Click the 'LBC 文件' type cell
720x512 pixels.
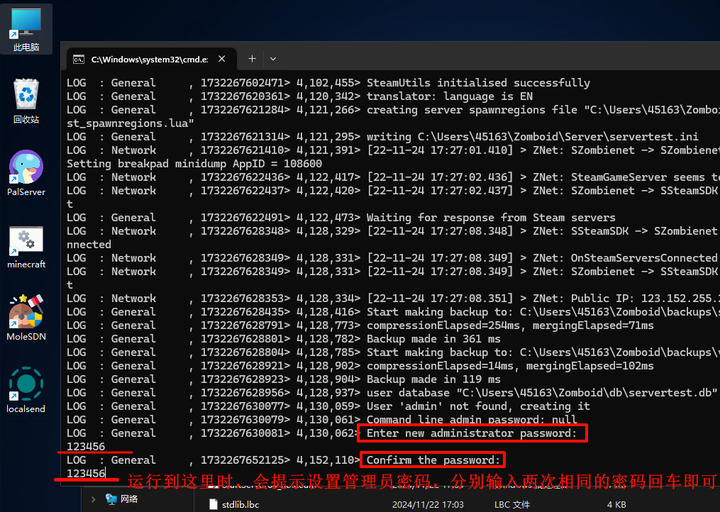[x=512, y=505]
